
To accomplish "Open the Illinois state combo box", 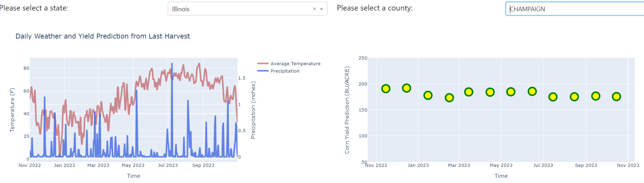I will click(x=248, y=9).
